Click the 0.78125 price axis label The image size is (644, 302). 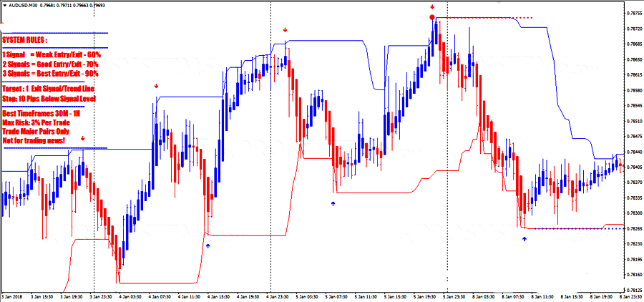(x=635, y=290)
